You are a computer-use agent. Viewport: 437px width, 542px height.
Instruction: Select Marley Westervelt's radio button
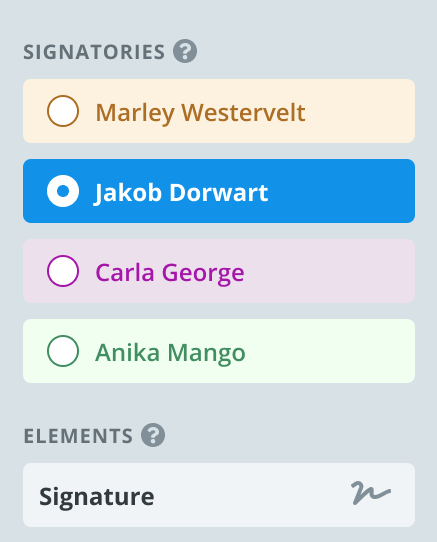63,111
